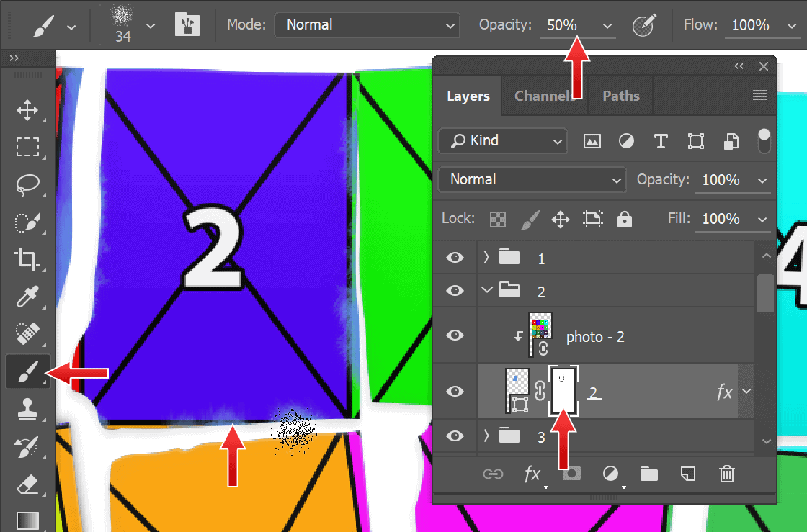Hide the shape layer 2
Screen dimensions: 807x532
coord(455,391)
